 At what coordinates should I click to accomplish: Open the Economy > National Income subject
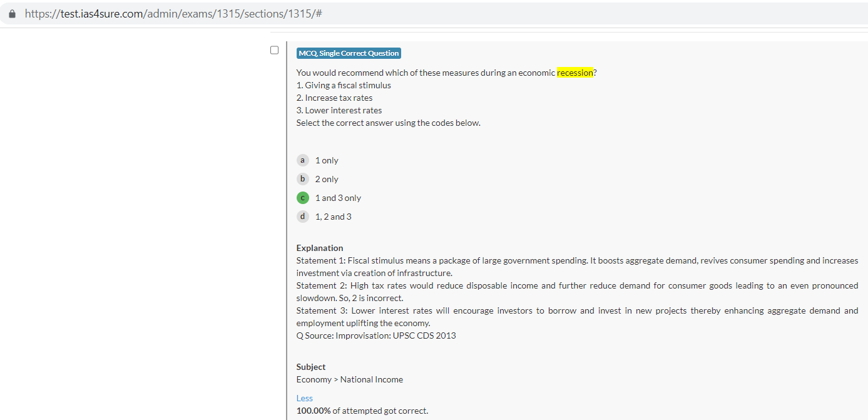349,379
